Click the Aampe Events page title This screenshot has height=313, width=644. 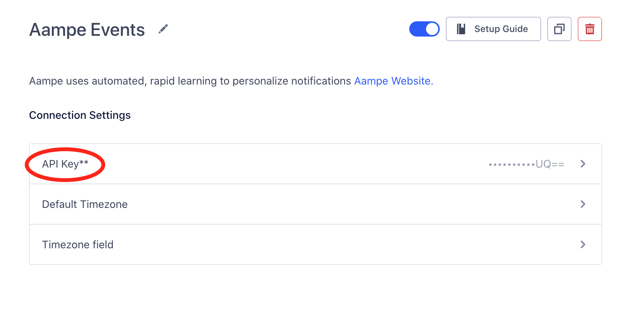[87, 30]
